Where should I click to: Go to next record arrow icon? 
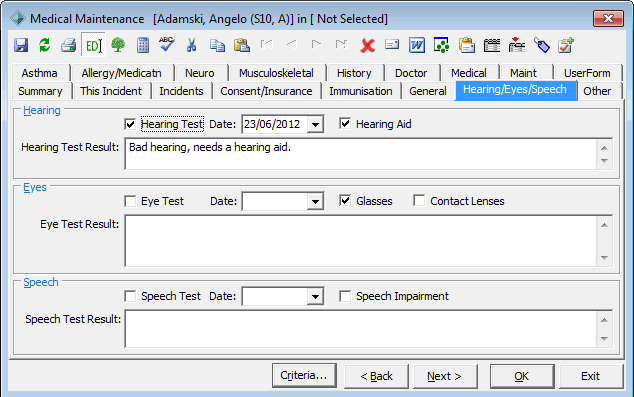[317, 44]
